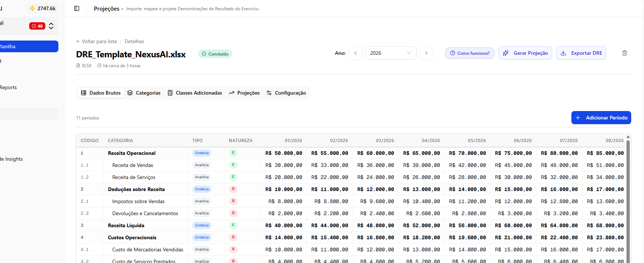
Task: Click the 11 períodos count label
Action: 87,118
